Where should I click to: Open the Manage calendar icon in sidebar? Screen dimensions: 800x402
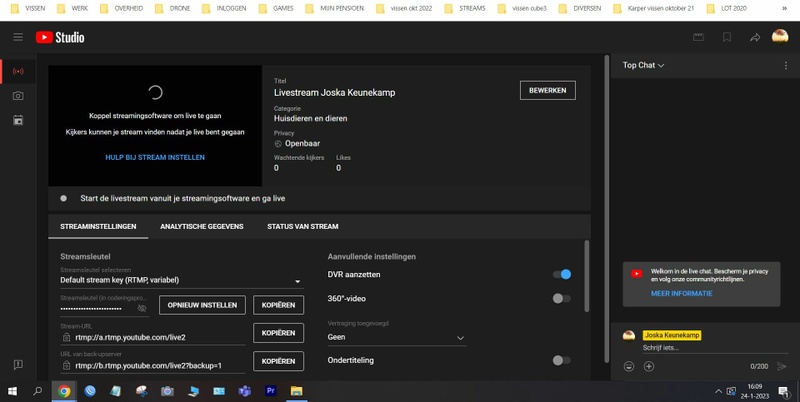(x=18, y=120)
